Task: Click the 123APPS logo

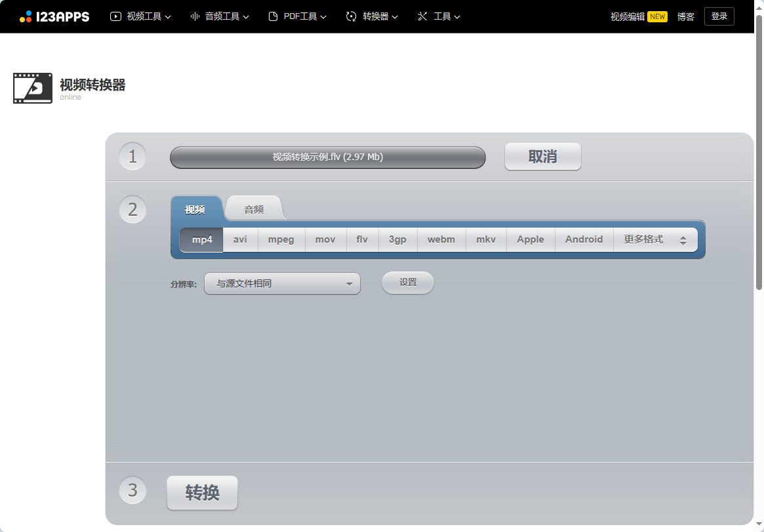Action: 54,16
